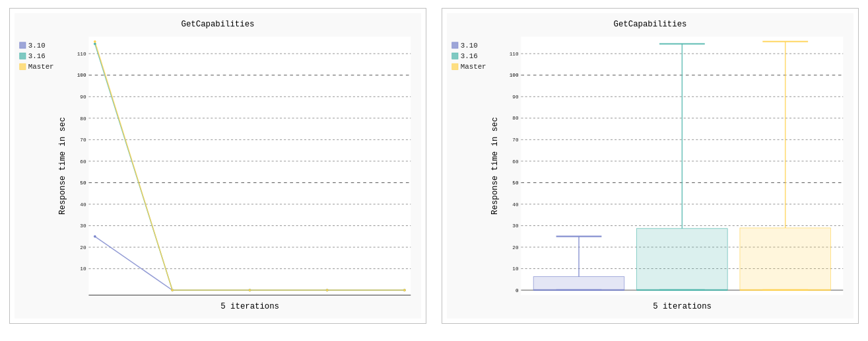Click the second iteration data point on line chart
This screenshot has width=868, height=341.
point(172,290)
